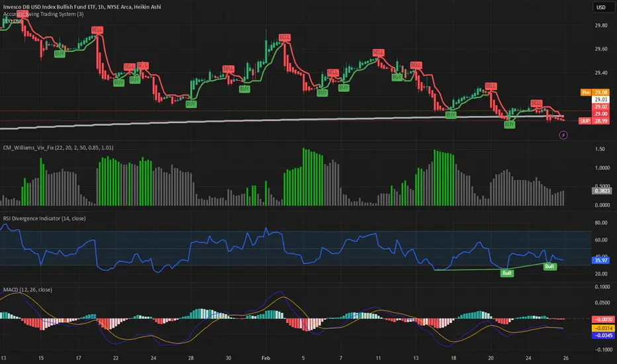
Task: Click the Vix Fix value 0.3823 label
Action: 602,191
